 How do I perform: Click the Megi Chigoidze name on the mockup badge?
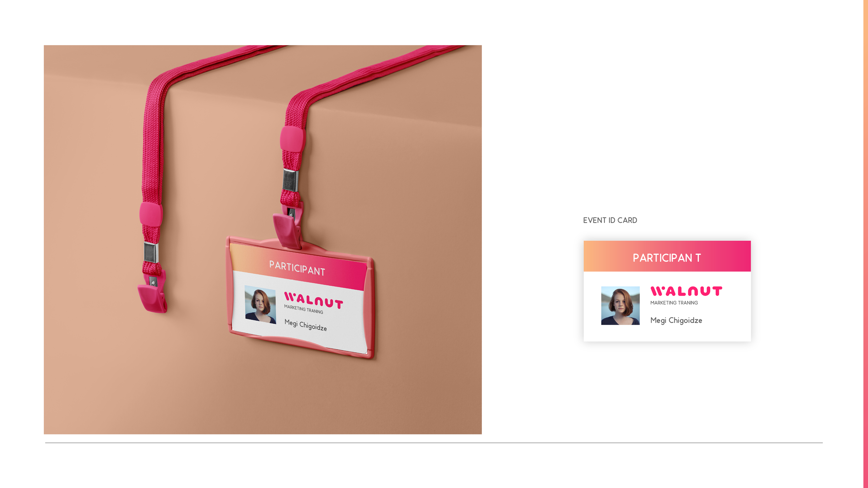306,325
